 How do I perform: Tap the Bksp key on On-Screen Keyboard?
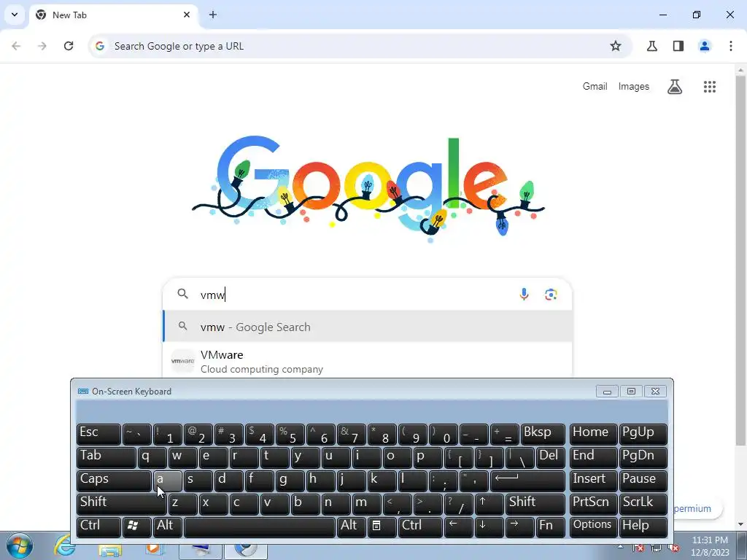coord(543,435)
